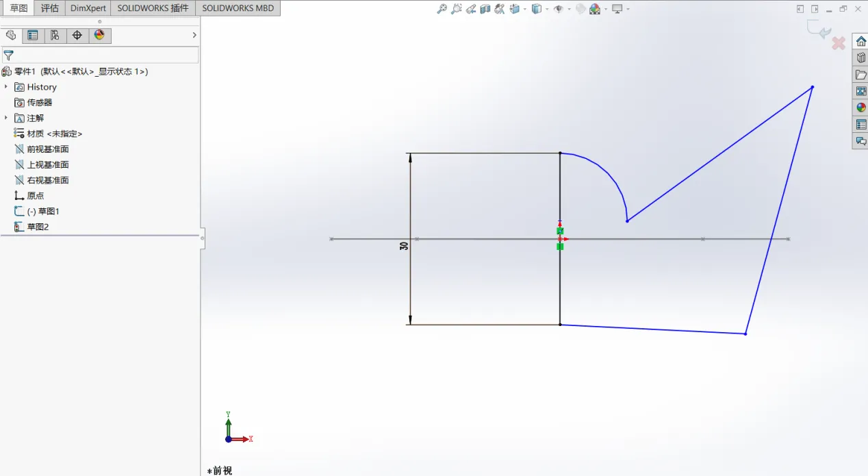Click the feature tree filter field
Viewport: 868px width, 476px height.
(x=100, y=55)
